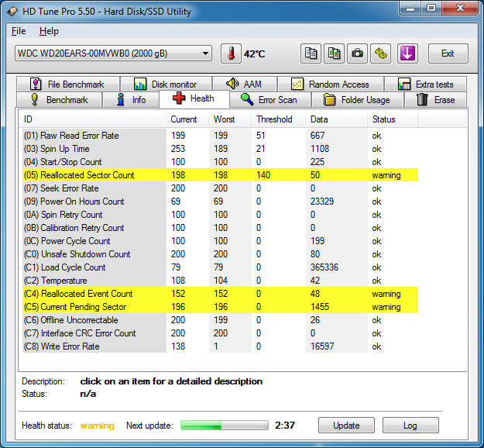The image size is (484, 448).
Task: Open the File menu
Action: coord(19,31)
